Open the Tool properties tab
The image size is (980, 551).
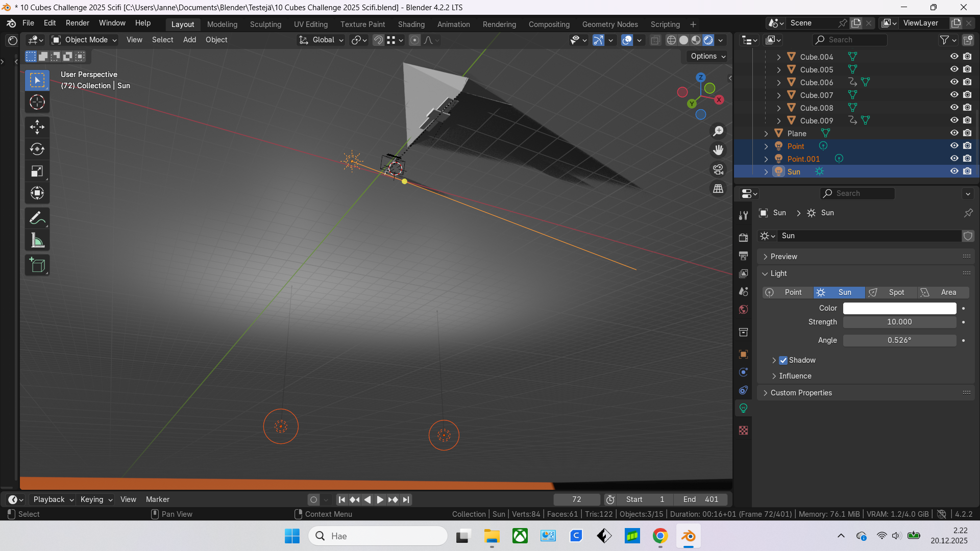pos(744,216)
